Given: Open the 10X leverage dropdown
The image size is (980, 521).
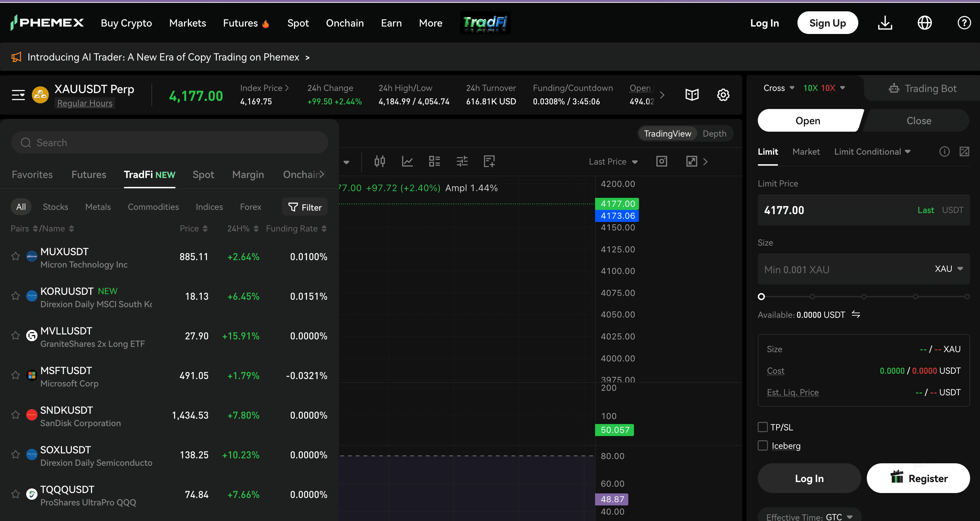Looking at the screenshot, I should click(x=824, y=88).
